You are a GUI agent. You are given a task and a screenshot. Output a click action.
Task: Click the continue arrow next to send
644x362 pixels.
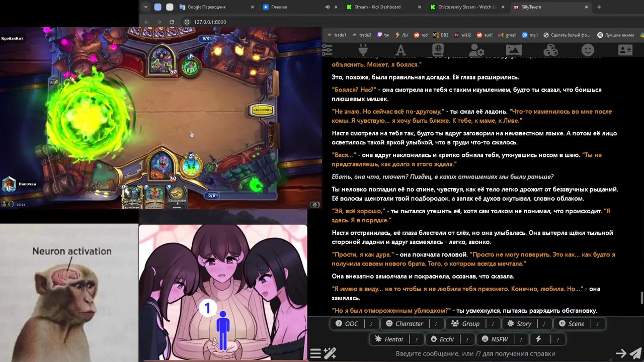(621, 353)
